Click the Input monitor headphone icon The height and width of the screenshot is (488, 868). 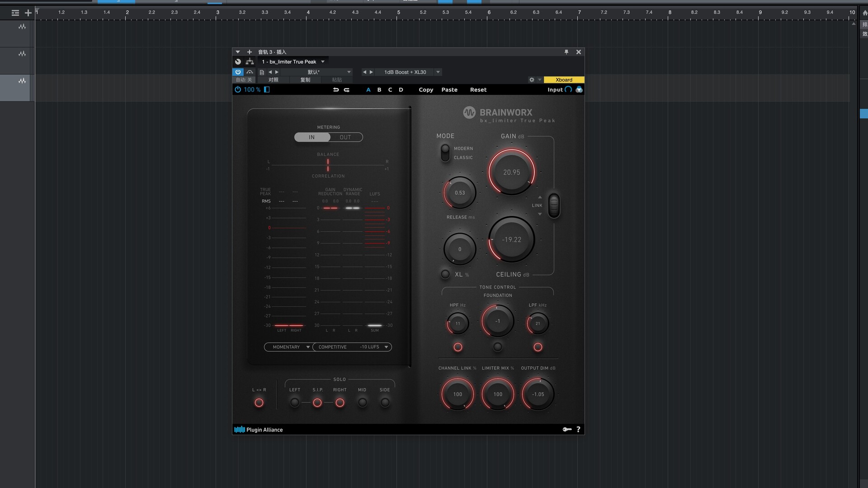pos(568,89)
